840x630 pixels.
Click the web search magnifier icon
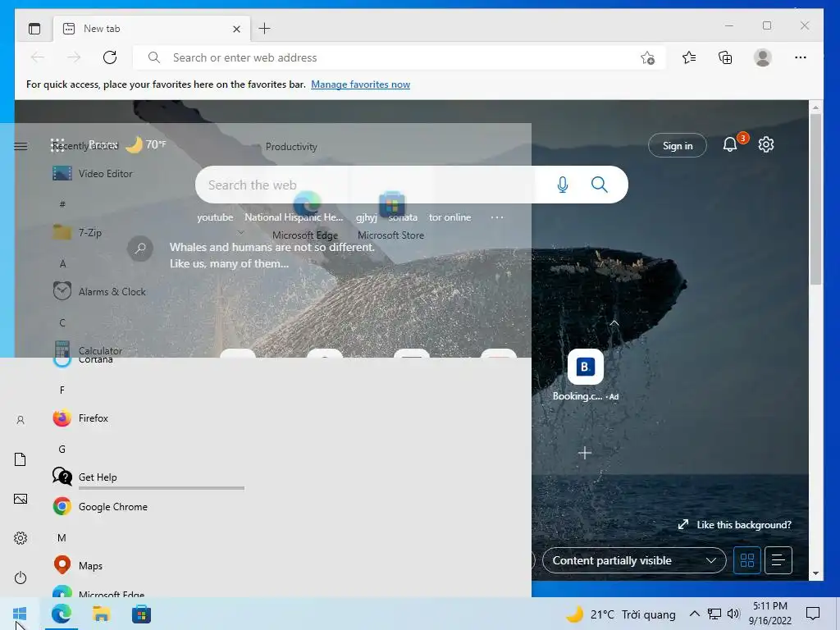pos(599,185)
